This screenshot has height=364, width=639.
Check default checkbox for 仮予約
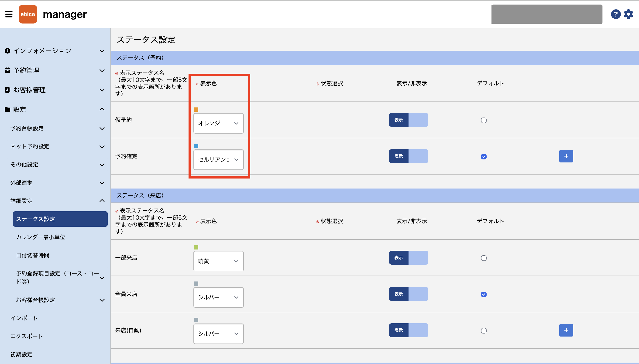(484, 120)
